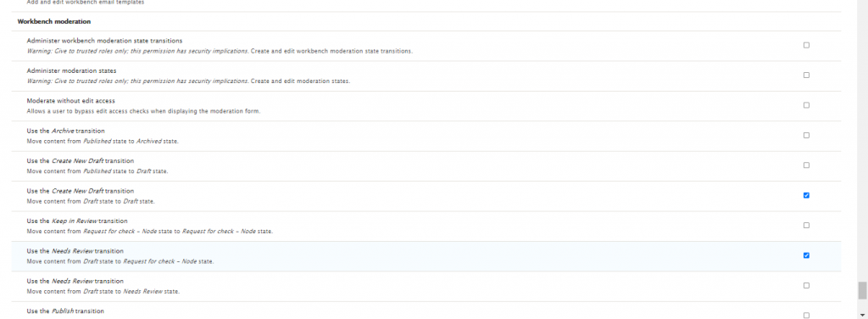Check Create New Draft Published-to-Draft checkbox
This screenshot has width=868, height=319.
click(806, 165)
